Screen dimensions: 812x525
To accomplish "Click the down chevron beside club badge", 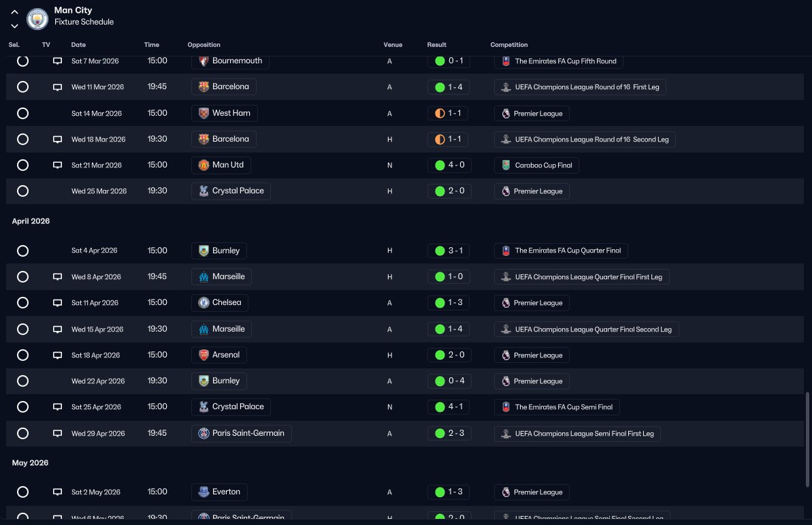I will pos(14,26).
